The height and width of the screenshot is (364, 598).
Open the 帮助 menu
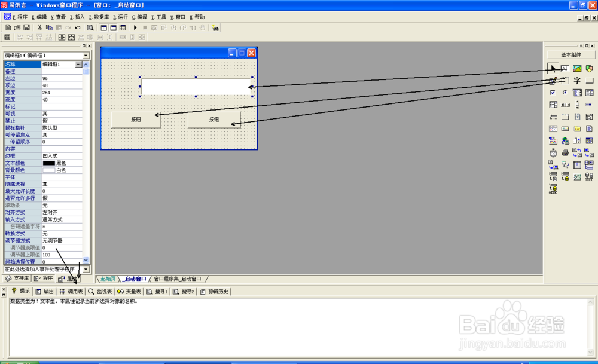point(197,17)
